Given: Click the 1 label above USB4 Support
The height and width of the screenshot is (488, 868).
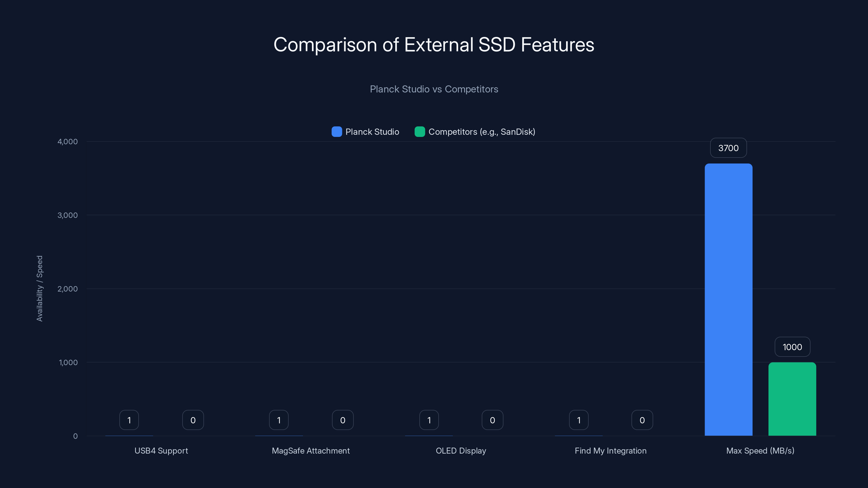Looking at the screenshot, I should pyautogui.click(x=129, y=420).
